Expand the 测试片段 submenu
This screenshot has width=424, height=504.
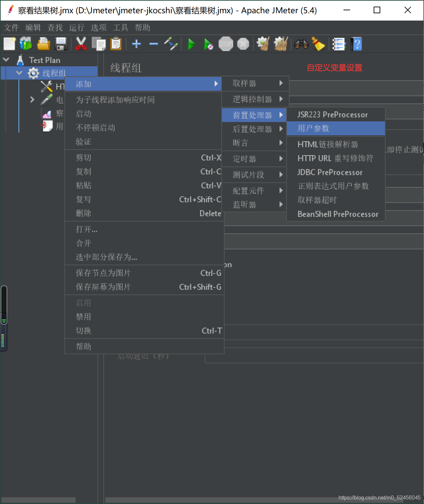click(254, 175)
